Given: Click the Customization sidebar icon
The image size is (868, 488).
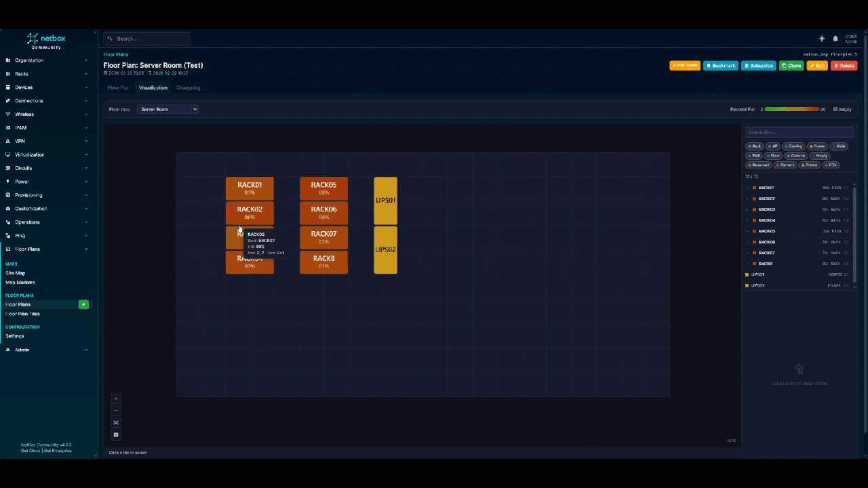Looking at the screenshot, I should click(x=7, y=209).
